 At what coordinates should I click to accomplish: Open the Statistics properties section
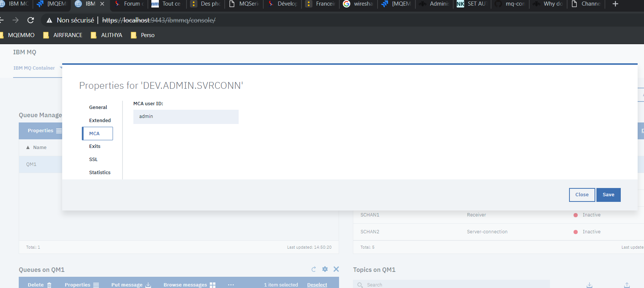[100, 173]
